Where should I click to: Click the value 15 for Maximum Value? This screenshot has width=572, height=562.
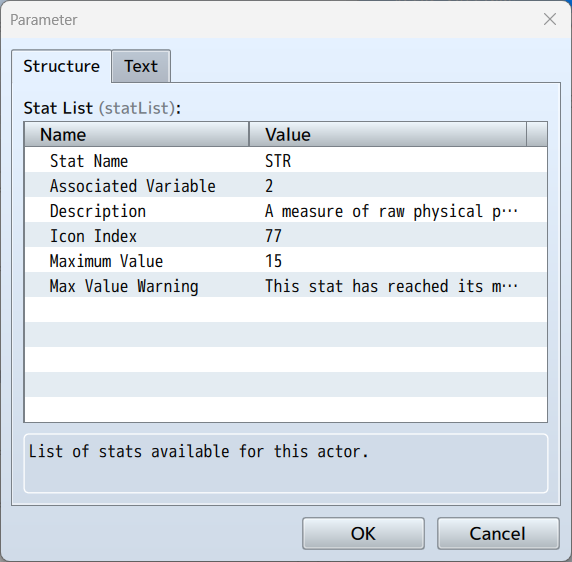273,261
